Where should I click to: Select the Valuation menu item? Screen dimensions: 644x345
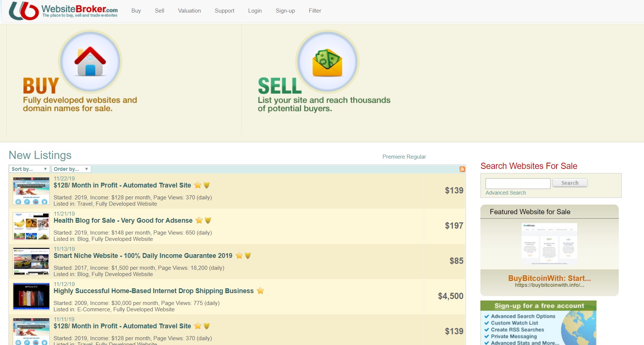click(189, 11)
